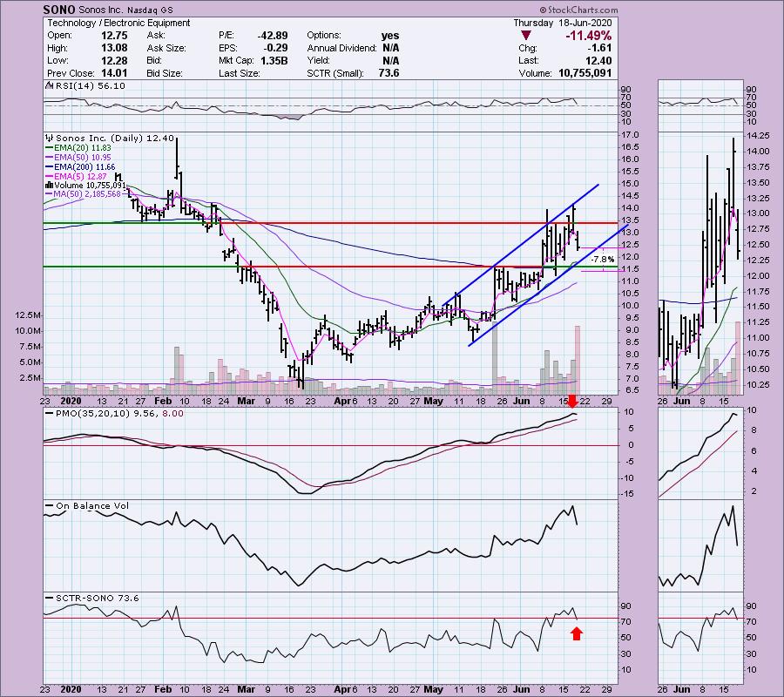Click the Sonos Inc. (Daily) 12.40 legend

tap(110, 138)
